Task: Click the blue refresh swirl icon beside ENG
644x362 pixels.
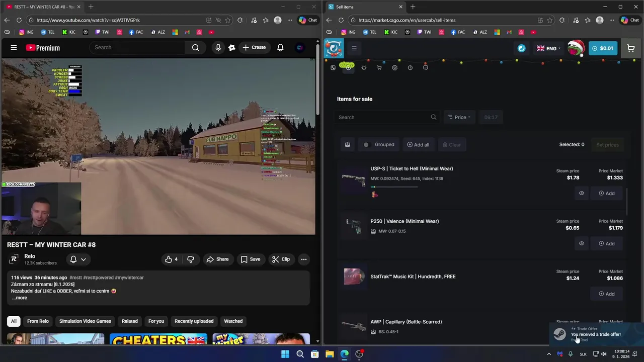Action: (x=521, y=48)
